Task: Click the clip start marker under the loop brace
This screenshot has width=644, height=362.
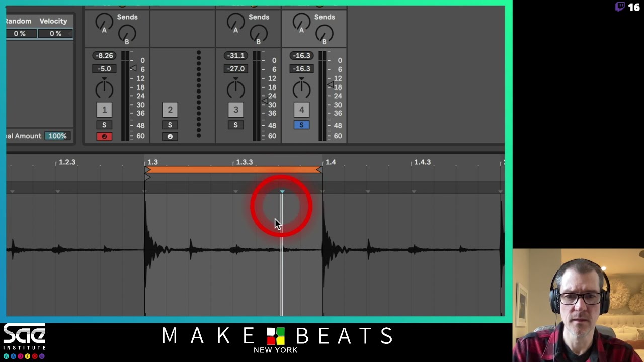Action: (147, 177)
